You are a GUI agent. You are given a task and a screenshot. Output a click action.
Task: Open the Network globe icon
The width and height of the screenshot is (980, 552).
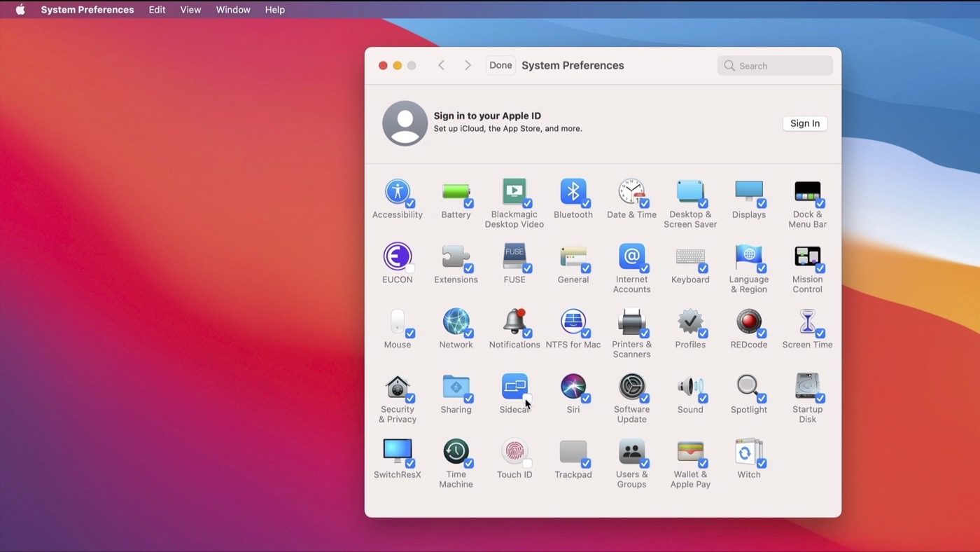(456, 322)
